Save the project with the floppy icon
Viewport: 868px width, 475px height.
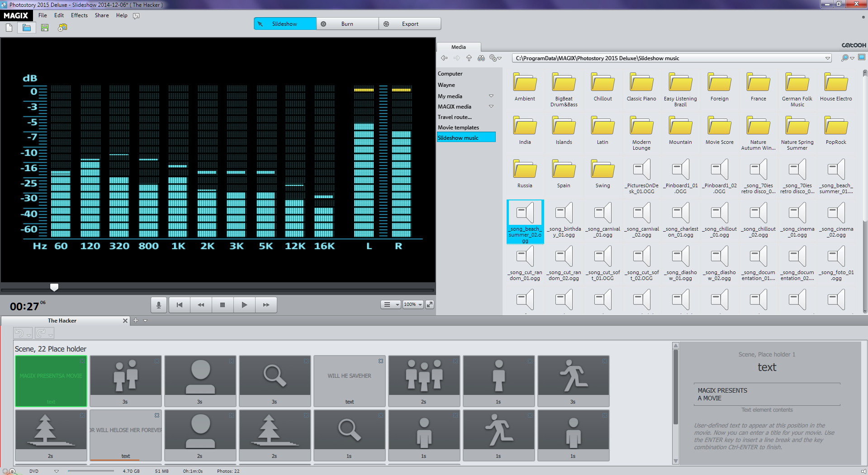coord(44,28)
